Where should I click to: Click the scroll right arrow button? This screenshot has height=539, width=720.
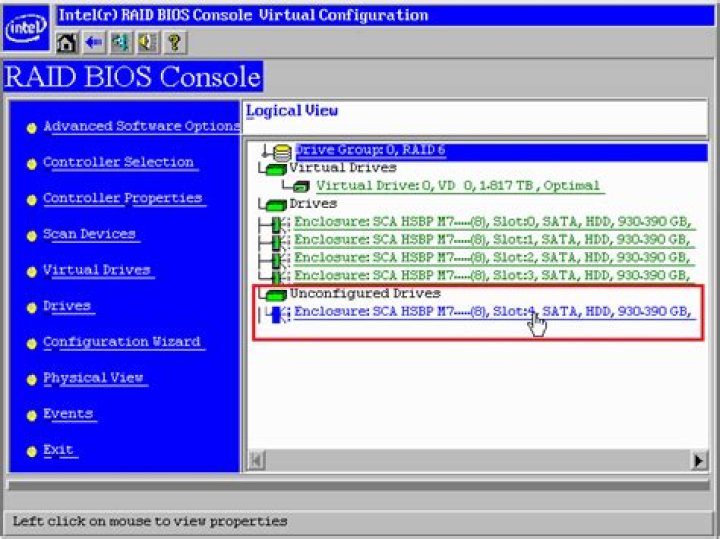698,460
